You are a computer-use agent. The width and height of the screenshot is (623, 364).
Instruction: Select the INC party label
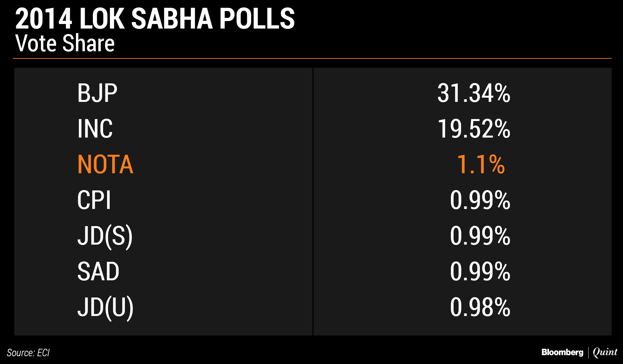pyautogui.click(x=95, y=129)
